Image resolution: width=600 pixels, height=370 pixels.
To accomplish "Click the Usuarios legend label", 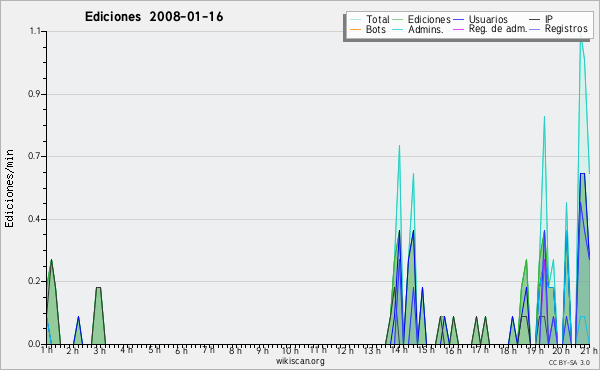I will tap(488, 19).
